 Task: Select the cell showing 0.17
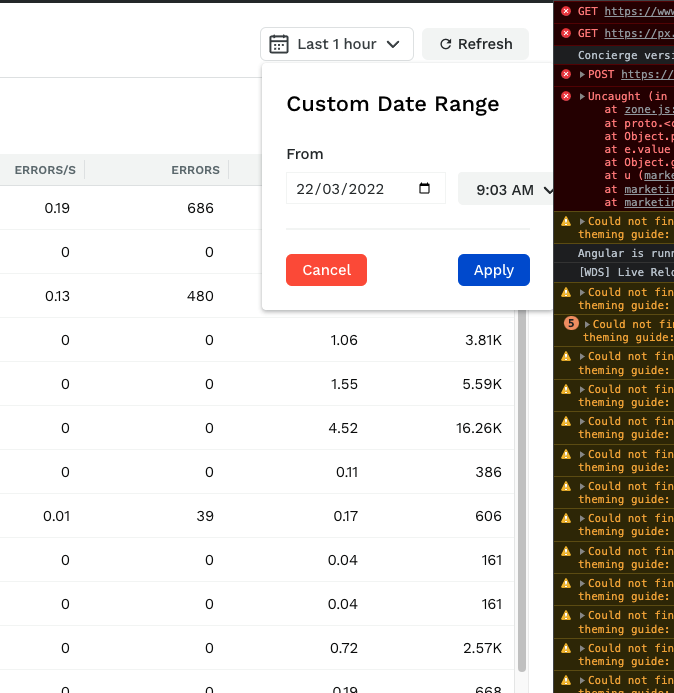tap(346, 516)
